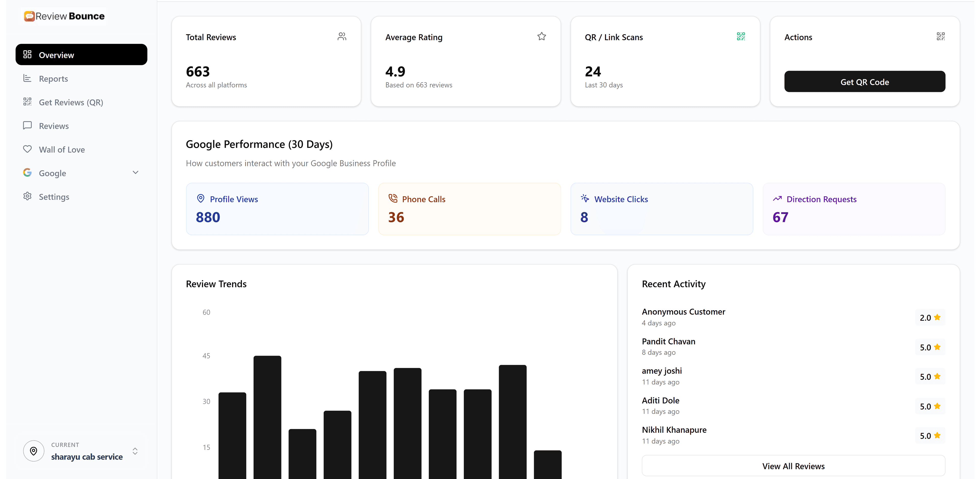Click the 663 total reviews number
Image resolution: width=980 pixels, height=479 pixels.
(x=198, y=71)
